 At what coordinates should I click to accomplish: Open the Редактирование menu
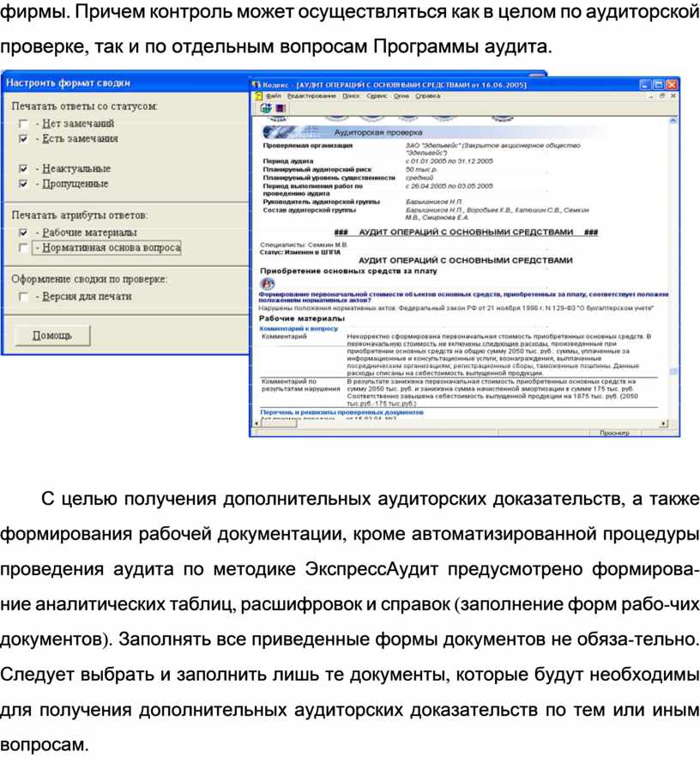(311, 96)
